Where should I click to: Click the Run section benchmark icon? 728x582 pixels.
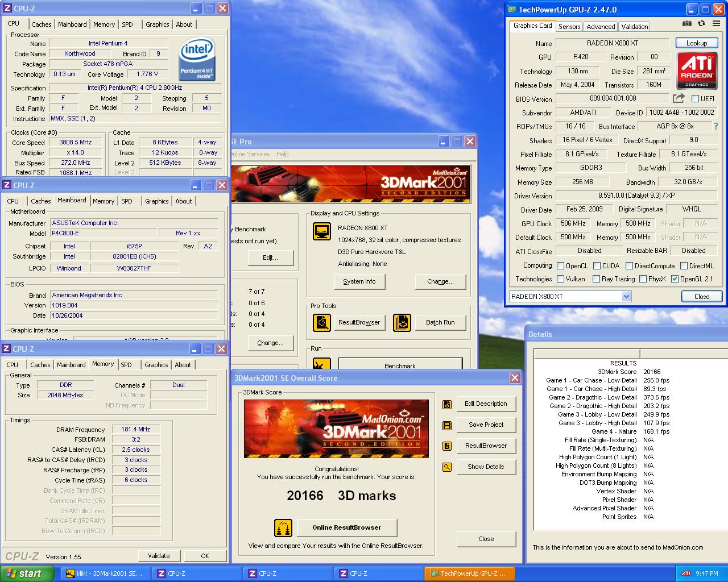pyautogui.click(x=322, y=364)
